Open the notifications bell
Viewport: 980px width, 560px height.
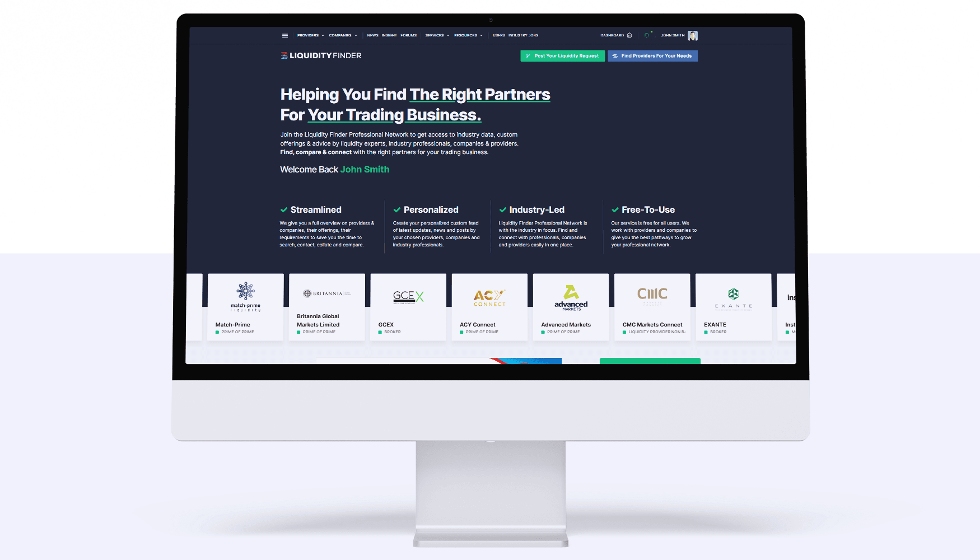tap(647, 35)
